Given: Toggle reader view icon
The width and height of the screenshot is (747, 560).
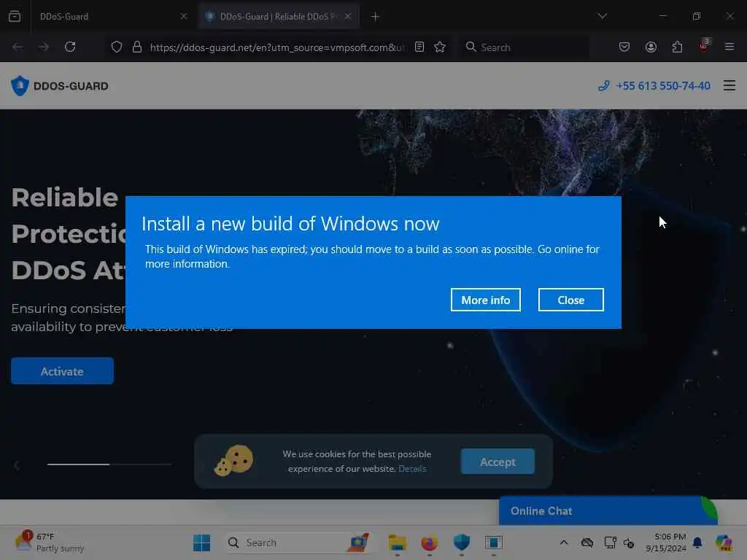Looking at the screenshot, I should [419, 47].
